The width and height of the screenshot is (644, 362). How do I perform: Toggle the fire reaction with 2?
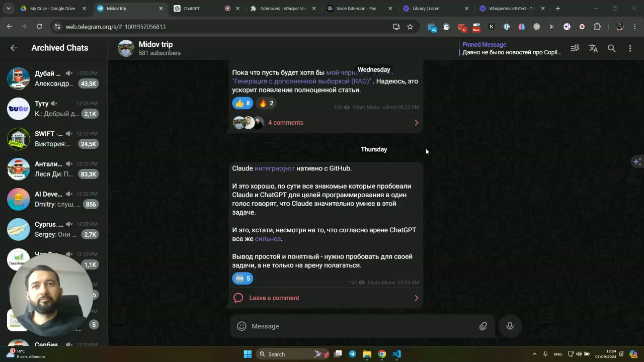pyautogui.click(x=266, y=103)
